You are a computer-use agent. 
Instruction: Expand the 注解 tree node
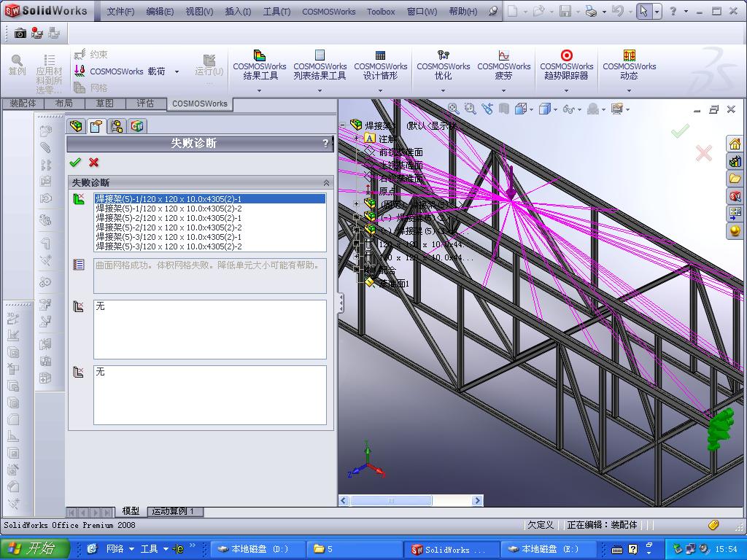click(356, 138)
